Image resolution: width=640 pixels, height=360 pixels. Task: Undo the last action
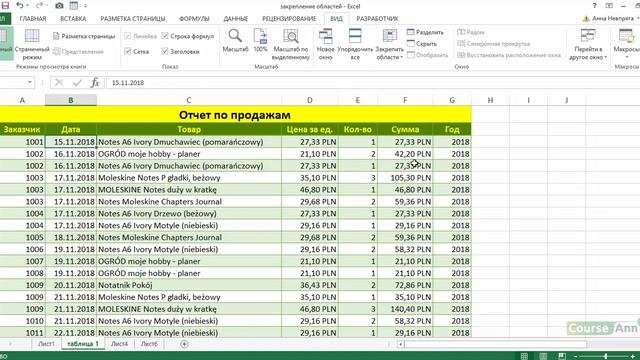point(19,6)
